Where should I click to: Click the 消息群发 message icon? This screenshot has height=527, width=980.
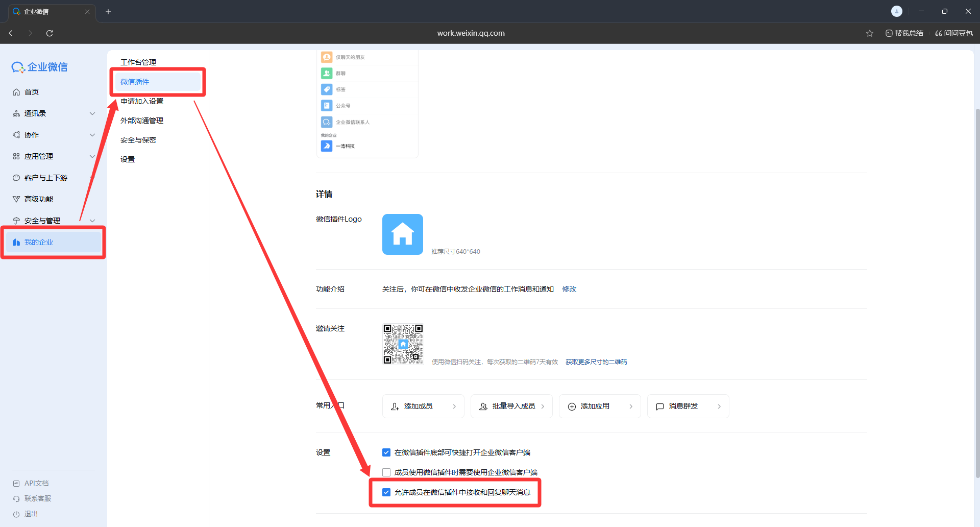[659, 406]
